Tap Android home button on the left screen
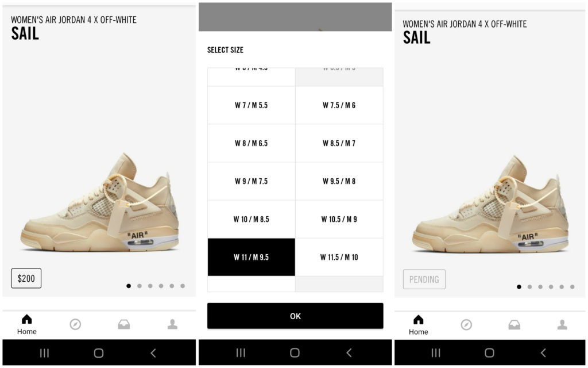Viewport: 588px width, 368px height. [x=99, y=353]
